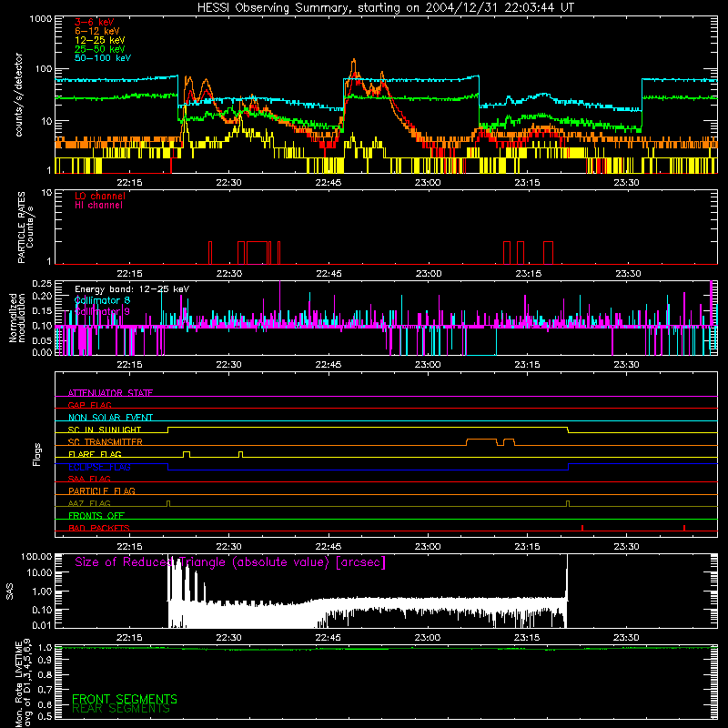
Task: Click the 22:45 tick label under counts plot
Action: point(328,183)
